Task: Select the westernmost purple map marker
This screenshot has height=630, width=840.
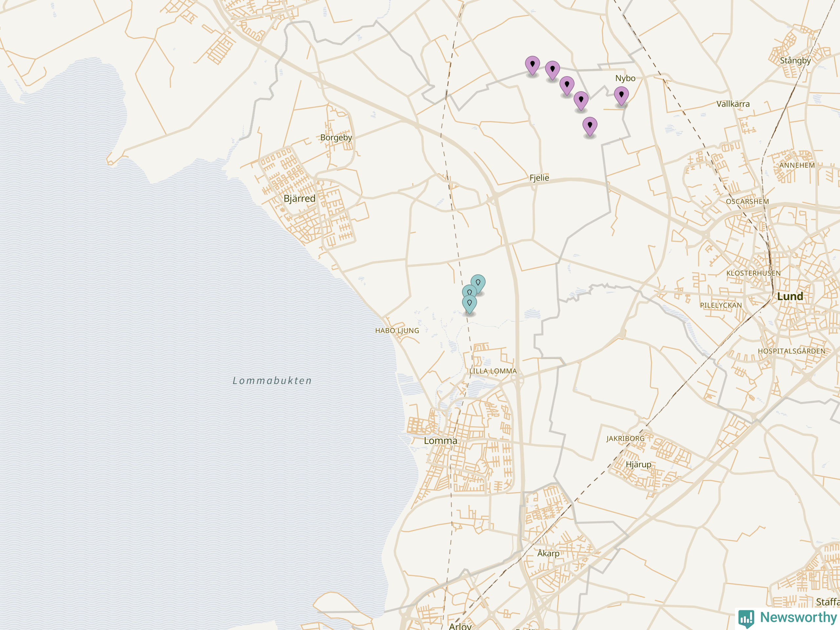Action: tap(533, 66)
